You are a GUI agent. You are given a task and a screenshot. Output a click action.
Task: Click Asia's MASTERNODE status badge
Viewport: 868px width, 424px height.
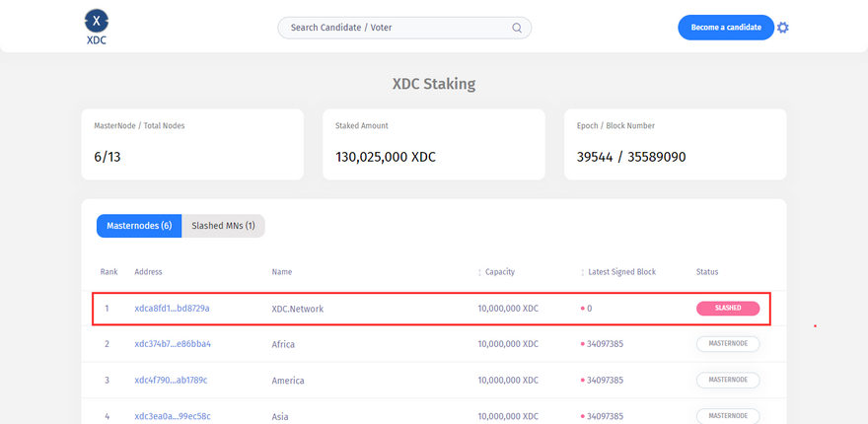point(728,415)
